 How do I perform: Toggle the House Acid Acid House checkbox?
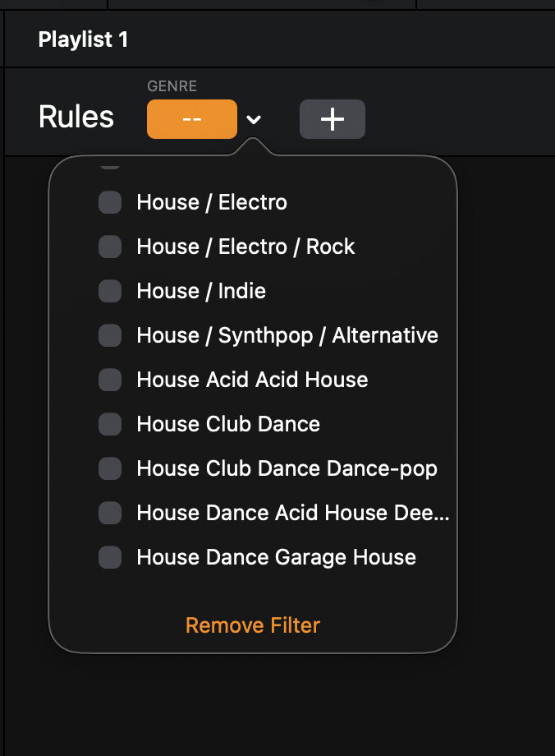click(x=110, y=380)
